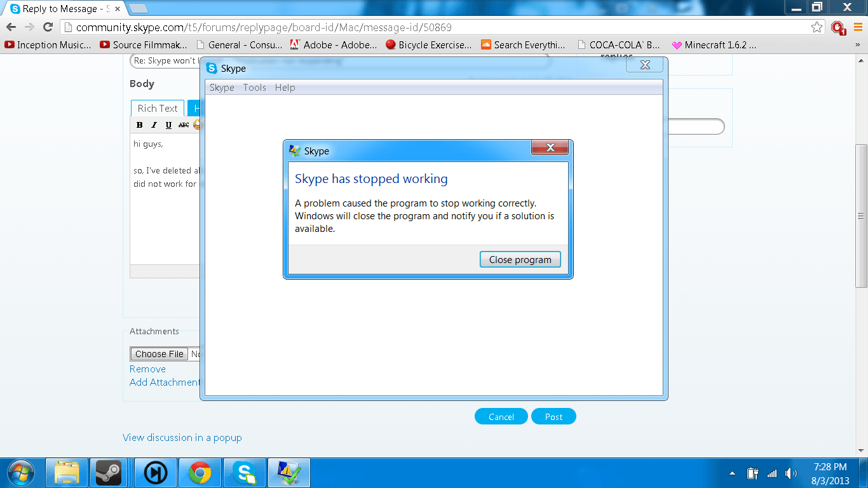Screen dimensions: 868x488
Task: Click the Post button
Action: (x=553, y=417)
